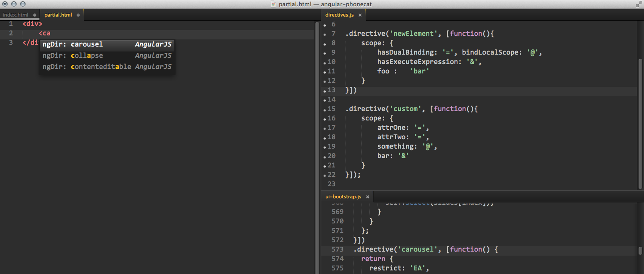Click the plus gutter mark on line 7

(x=325, y=35)
